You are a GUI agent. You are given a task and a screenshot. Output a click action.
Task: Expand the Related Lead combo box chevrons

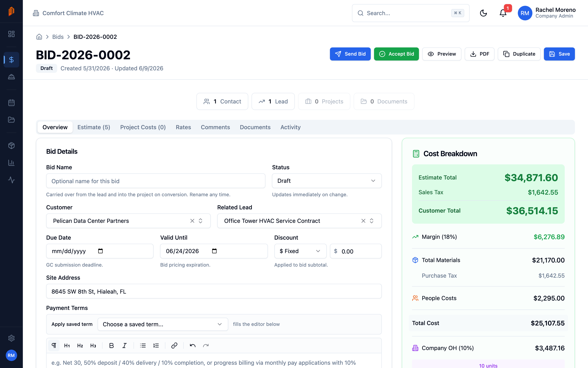pos(372,221)
